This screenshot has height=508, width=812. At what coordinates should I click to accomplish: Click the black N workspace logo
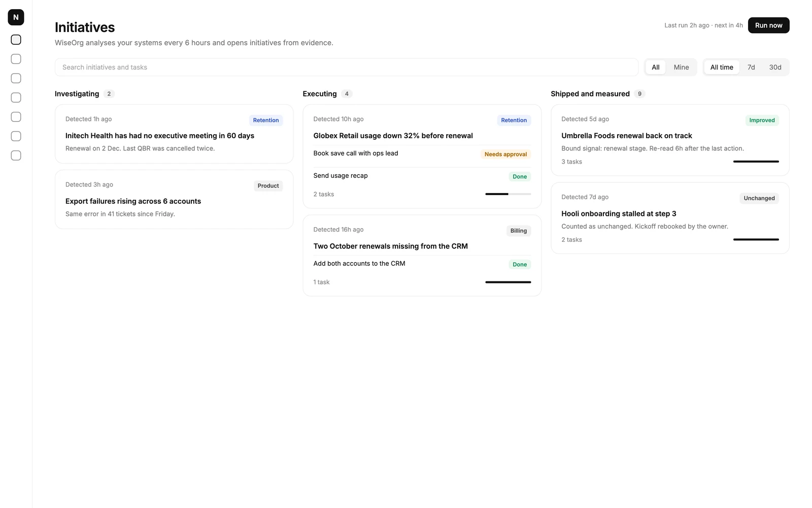tap(16, 17)
